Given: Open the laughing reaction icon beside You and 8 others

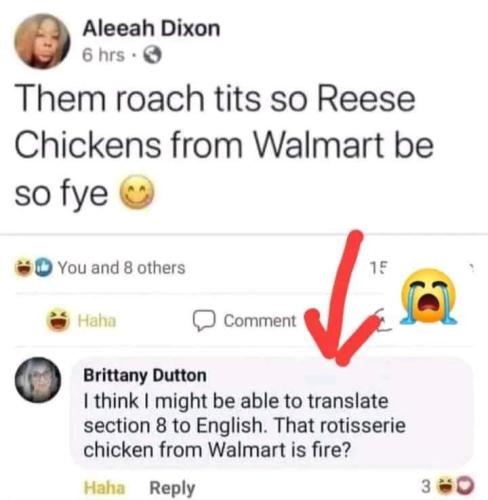Looking at the screenshot, I should click(22, 268).
